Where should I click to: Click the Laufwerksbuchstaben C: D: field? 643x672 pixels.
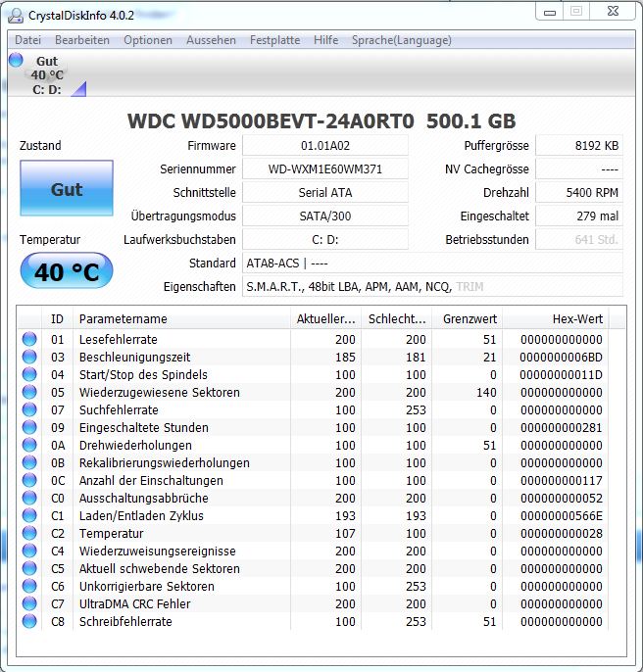(x=325, y=240)
